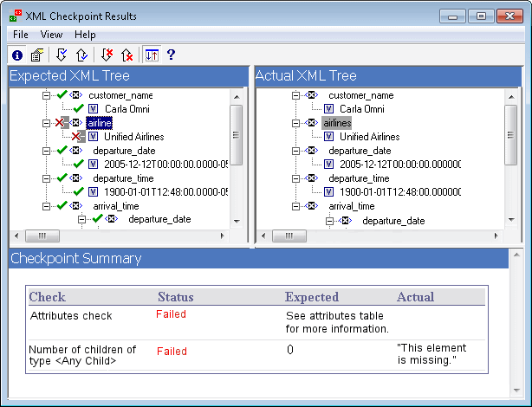The height and width of the screenshot is (407, 532).
Task: Go to previous check with blue checkmark arrow
Action: 81,55
